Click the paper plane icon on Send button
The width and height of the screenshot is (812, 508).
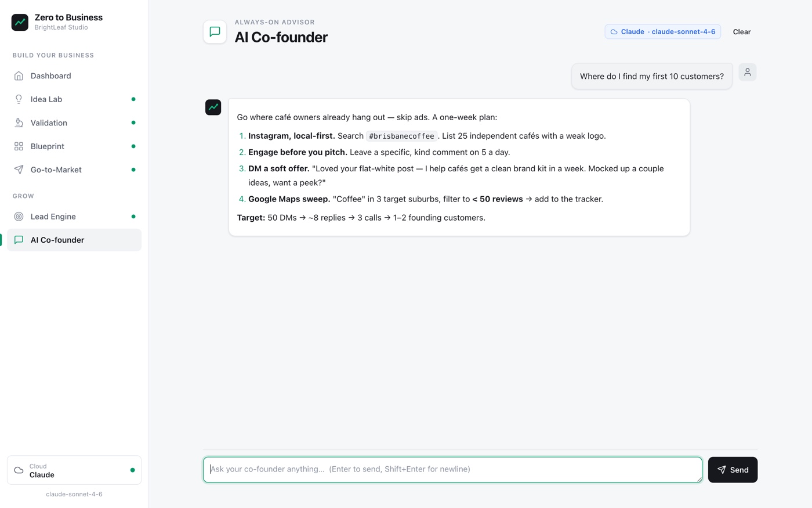722,470
